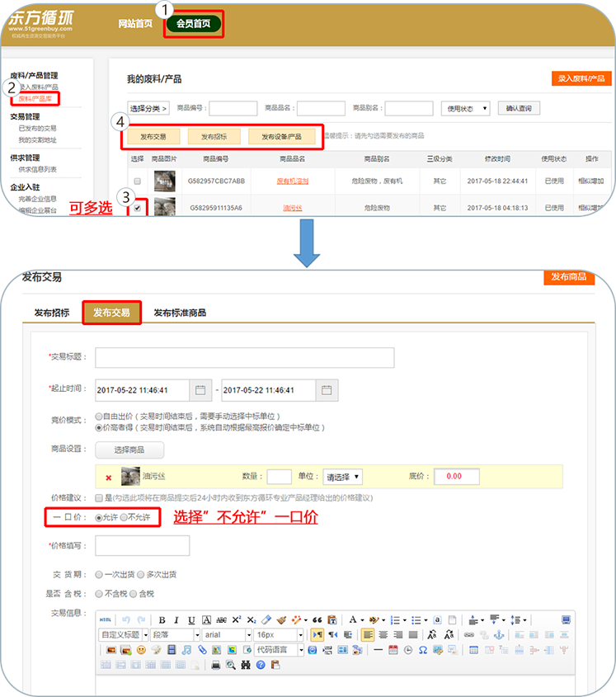616x697 pixels.
Task: Check the 价格建议 checkbox
Action: 99,498
